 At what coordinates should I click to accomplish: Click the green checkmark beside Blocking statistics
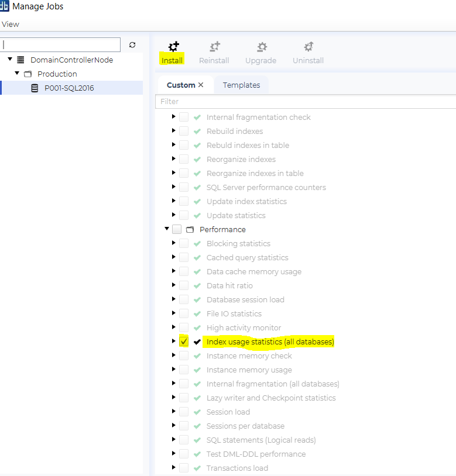point(197,243)
